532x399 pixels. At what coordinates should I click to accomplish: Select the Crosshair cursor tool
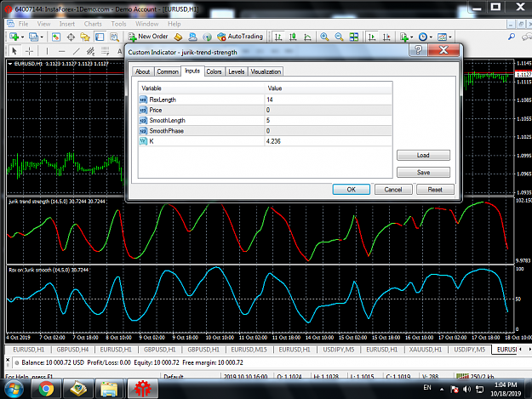point(30,51)
